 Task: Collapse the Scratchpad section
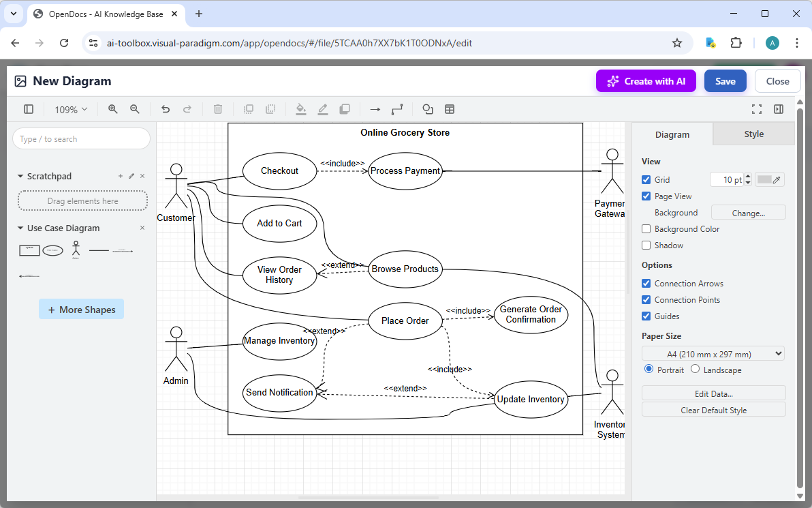point(20,176)
